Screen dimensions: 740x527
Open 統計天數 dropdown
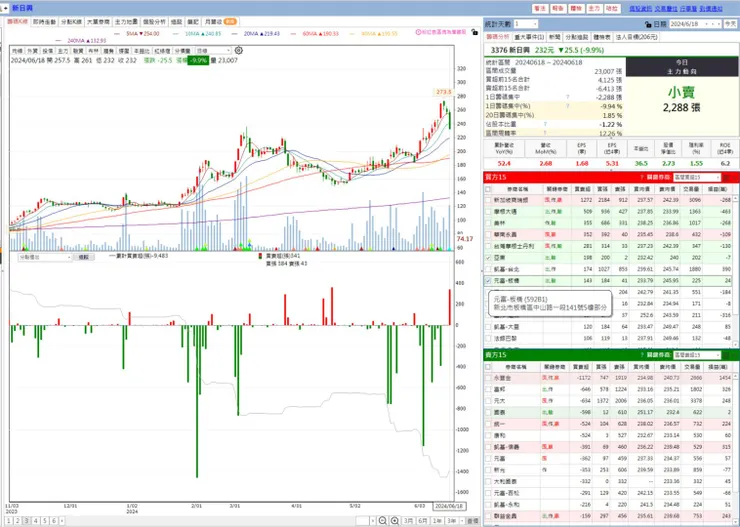[526, 24]
